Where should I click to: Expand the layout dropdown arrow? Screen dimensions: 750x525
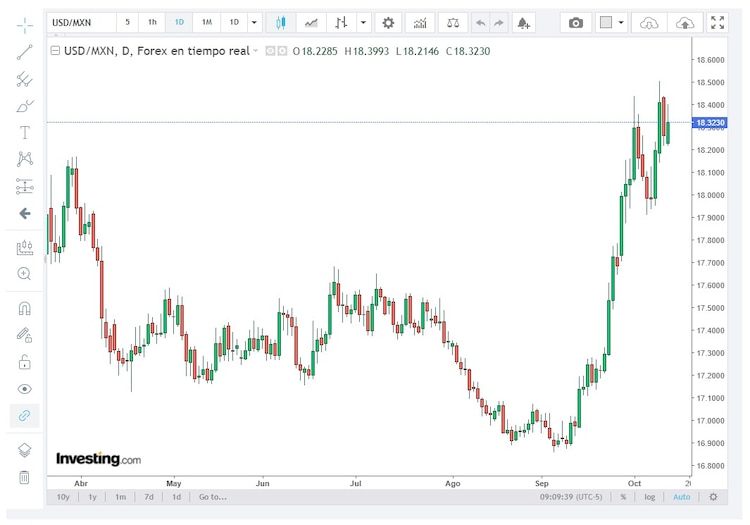click(x=621, y=22)
